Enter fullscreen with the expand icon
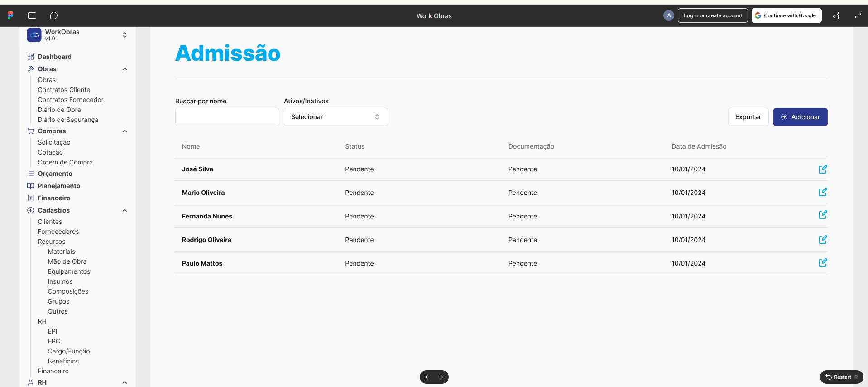This screenshot has width=868, height=387. tap(858, 15)
